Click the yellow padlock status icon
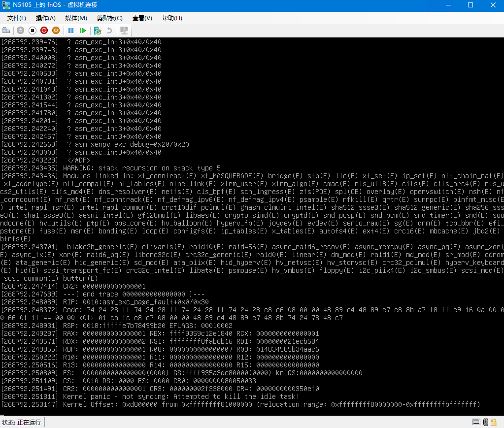The height and width of the screenshot is (428, 504). click(x=494, y=422)
